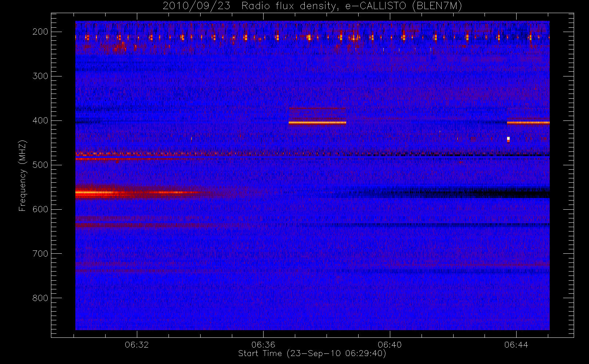Click the 500 frequency tick label
This screenshot has width=589, height=364.
40,165
